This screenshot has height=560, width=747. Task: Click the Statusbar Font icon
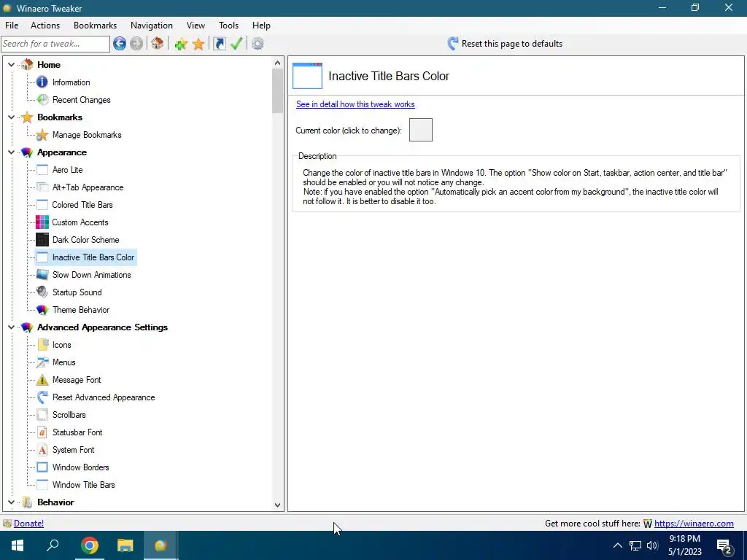42,432
